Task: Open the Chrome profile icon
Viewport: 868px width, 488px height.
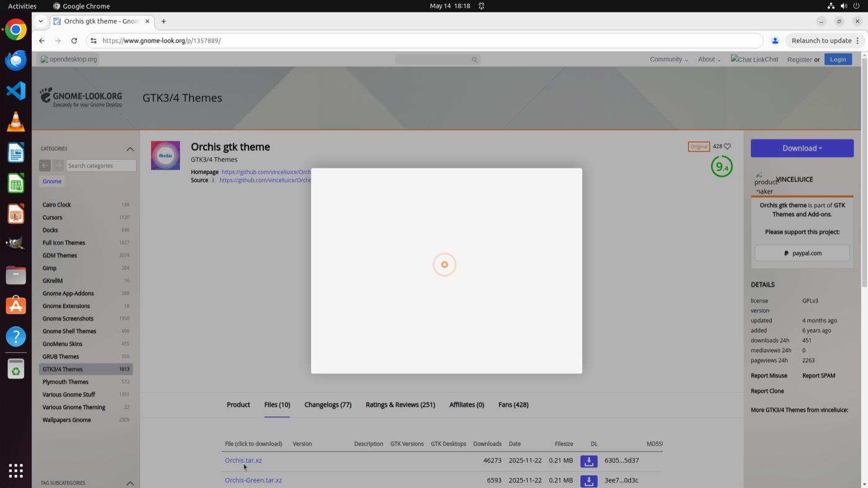Action: (775, 41)
